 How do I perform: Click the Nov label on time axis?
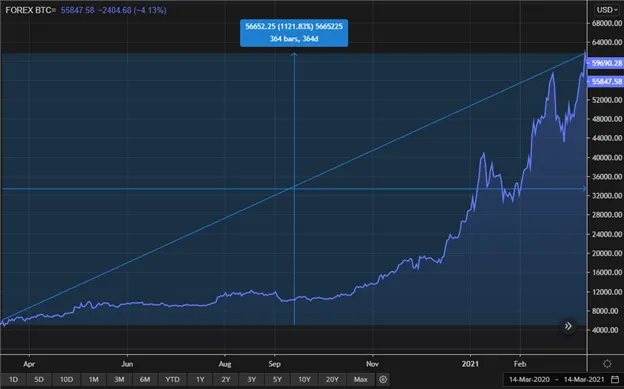[x=372, y=364]
